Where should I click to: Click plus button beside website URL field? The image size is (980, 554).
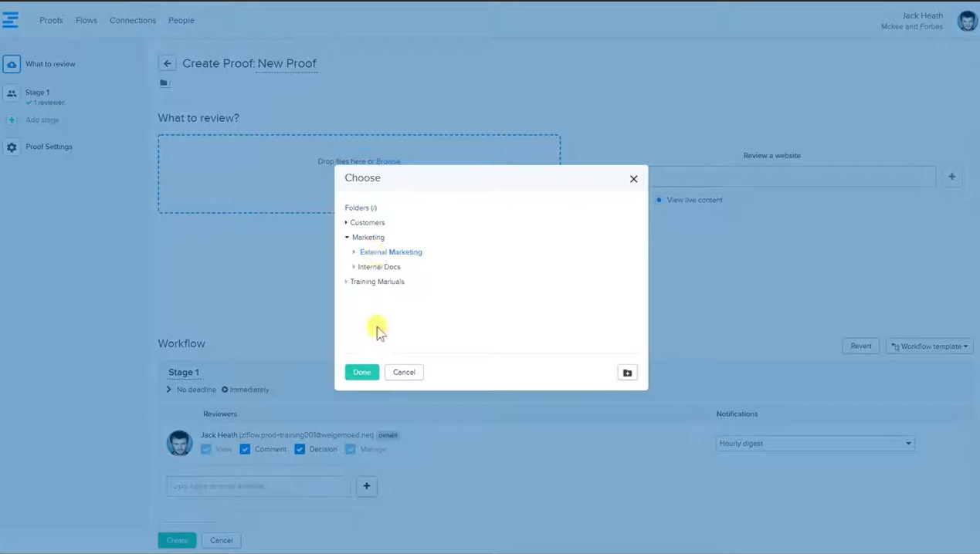[951, 177]
